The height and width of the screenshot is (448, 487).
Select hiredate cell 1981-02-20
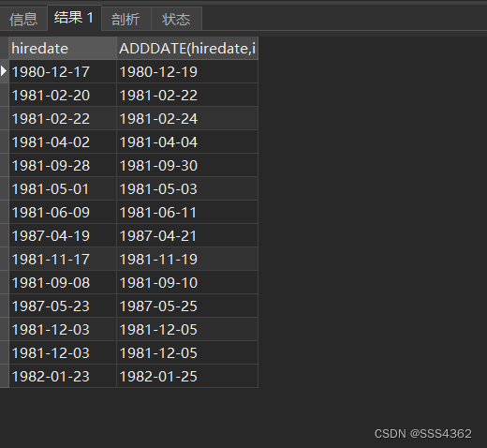(x=63, y=95)
